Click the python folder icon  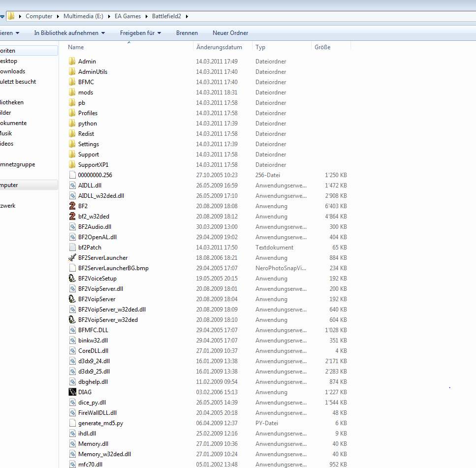(x=72, y=123)
